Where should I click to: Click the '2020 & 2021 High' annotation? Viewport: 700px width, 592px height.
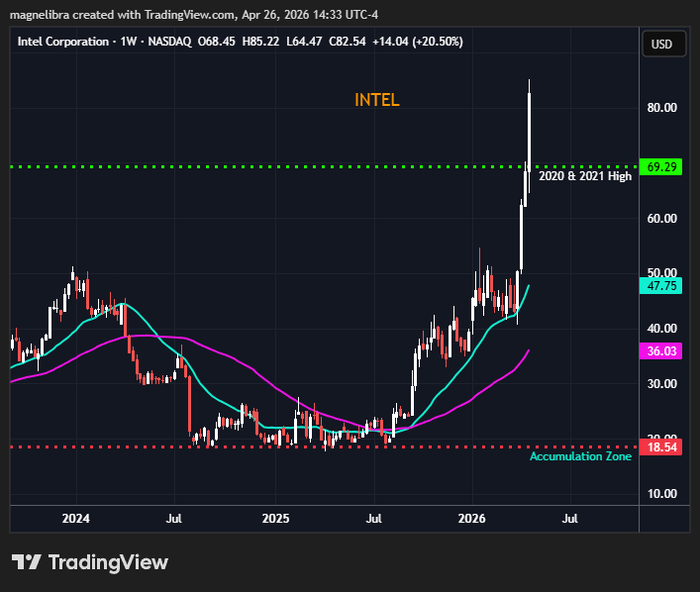(585, 176)
